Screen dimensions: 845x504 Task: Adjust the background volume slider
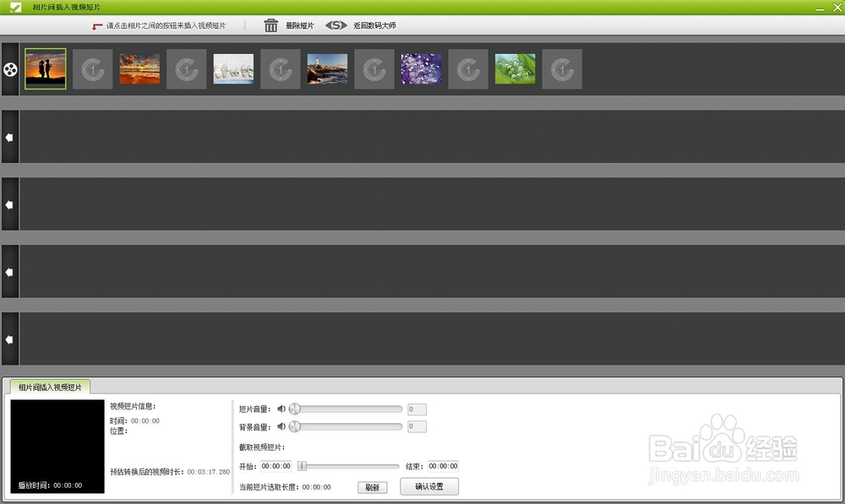tap(346, 426)
